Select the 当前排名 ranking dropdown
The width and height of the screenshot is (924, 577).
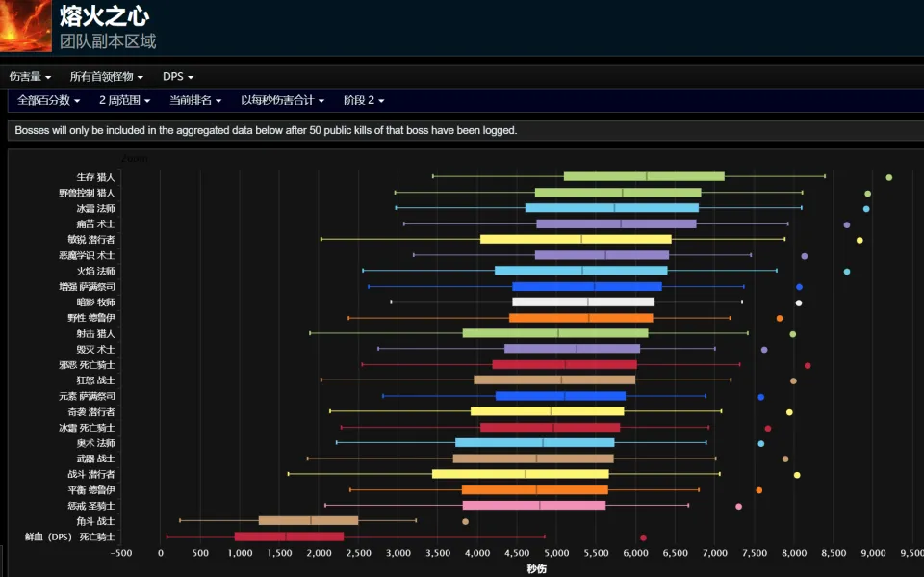pos(195,100)
